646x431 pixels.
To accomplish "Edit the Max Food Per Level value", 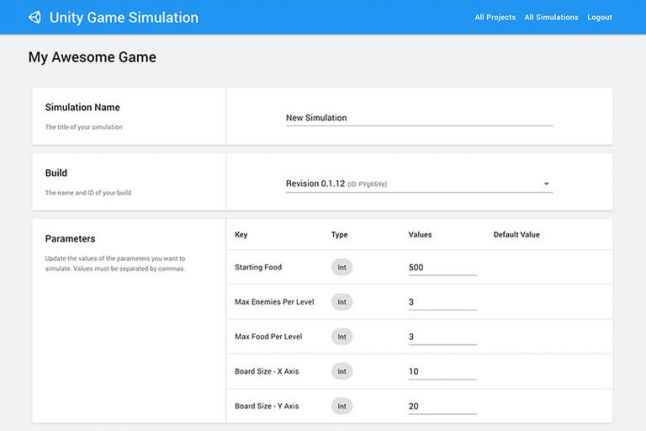I will (x=442, y=337).
